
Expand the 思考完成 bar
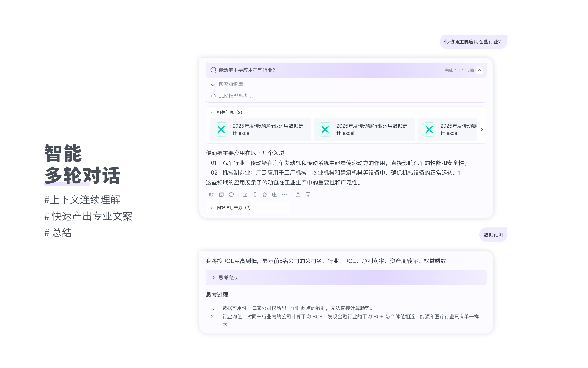coord(213,277)
